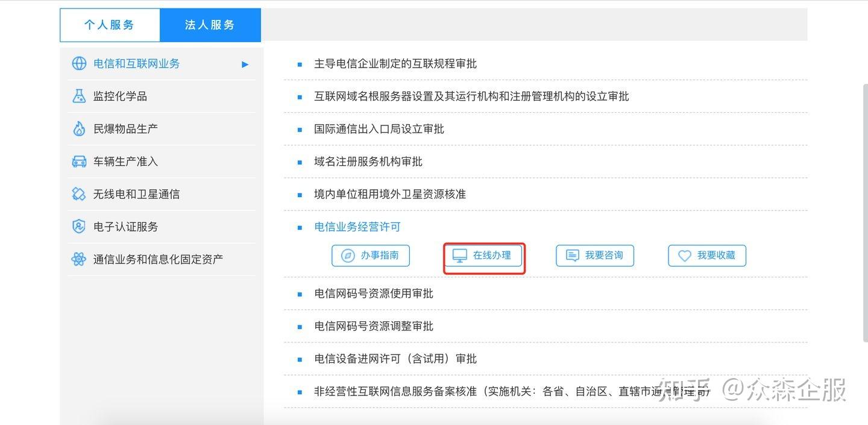This screenshot has width=868, height=425.
Task: Switch to the 法人服务 tab
Action: click(x=210, y=25)
